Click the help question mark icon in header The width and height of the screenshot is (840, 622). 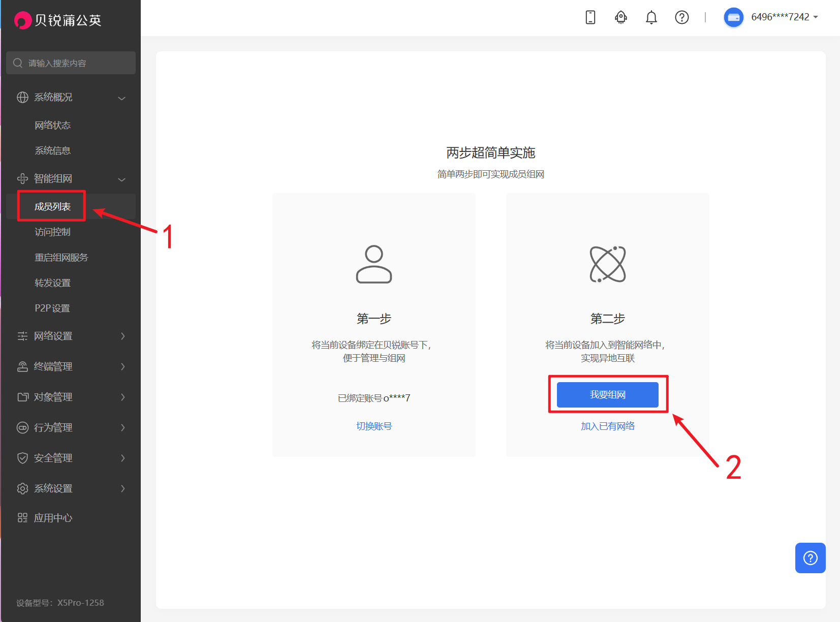[681, 17]
